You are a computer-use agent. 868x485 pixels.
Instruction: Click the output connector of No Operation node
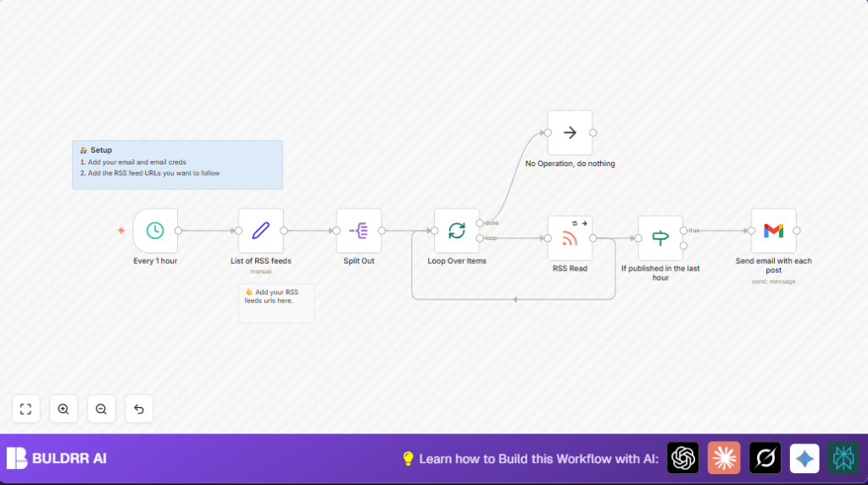pyautogui.click(x=593, y=132)
